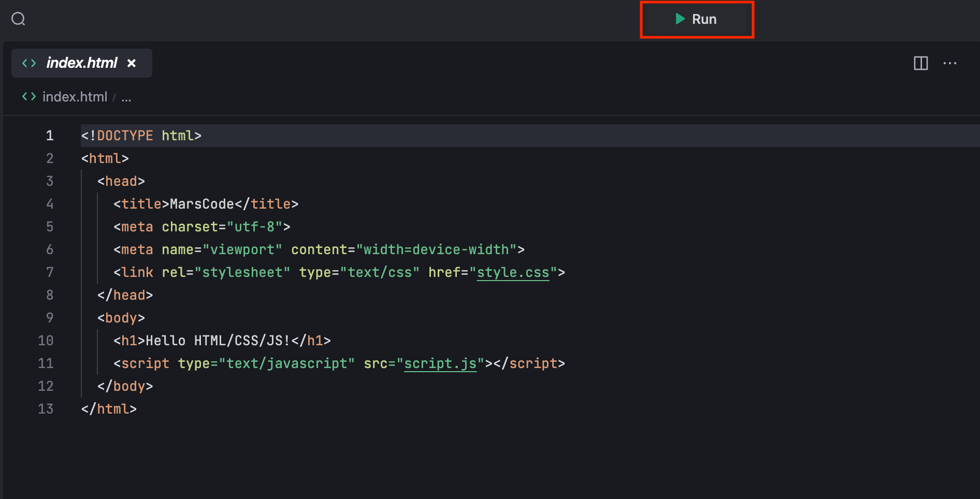This screenshot has height=499, width=980.
Task: Click the closing html tag on line 13
Action: tap(109, 409)
